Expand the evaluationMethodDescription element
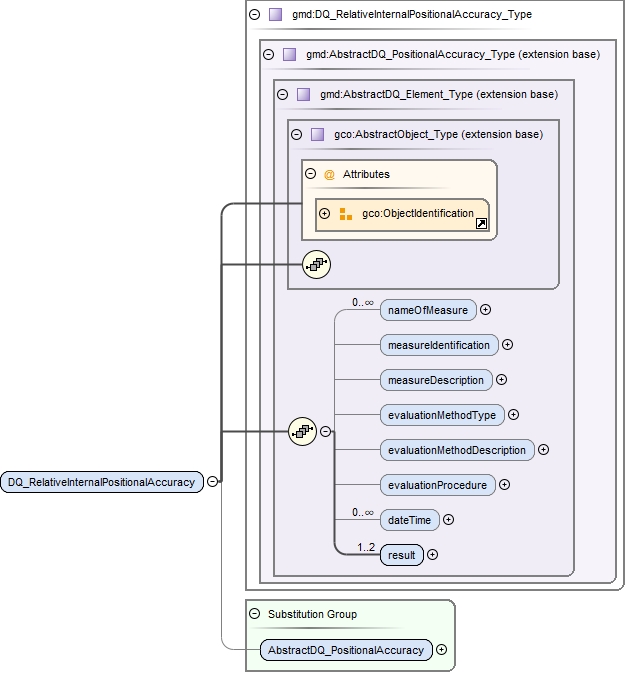This screenshot has width=626, height=673. coord(543,450)
